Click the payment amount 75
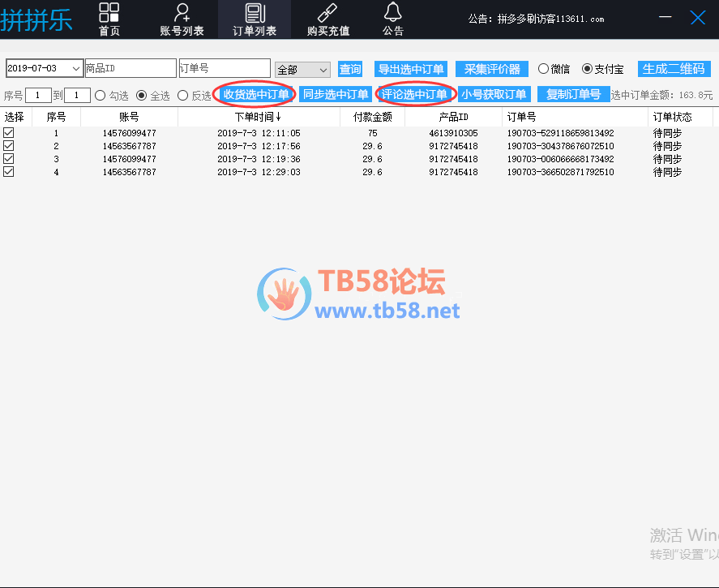 372,133
